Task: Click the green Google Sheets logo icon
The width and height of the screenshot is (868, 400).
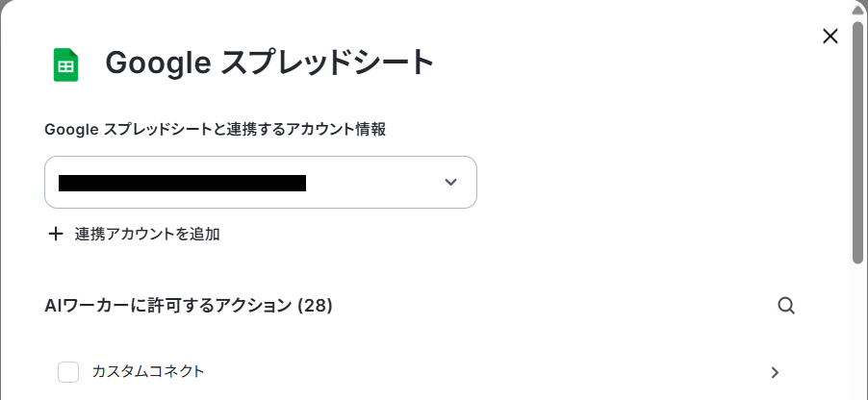Action: [65, 65]
